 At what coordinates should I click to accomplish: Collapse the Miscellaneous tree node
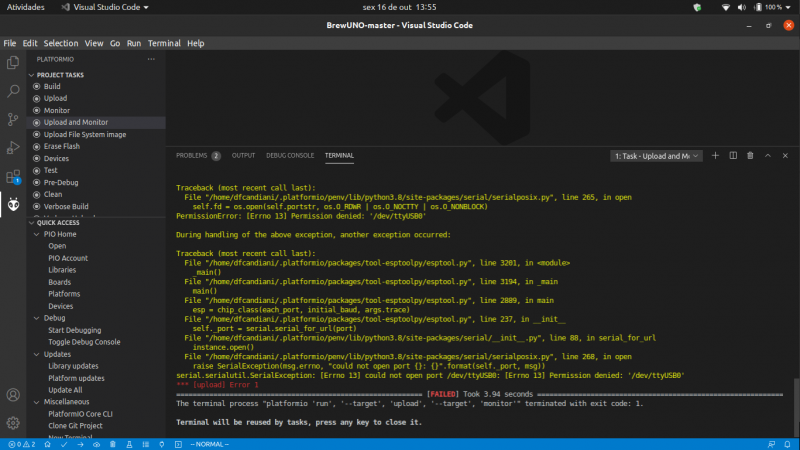pyautogui.click(x=37, y=402)
